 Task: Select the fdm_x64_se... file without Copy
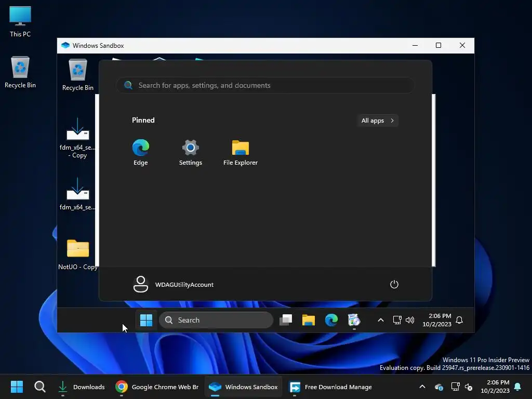click(x=78, y=194)
